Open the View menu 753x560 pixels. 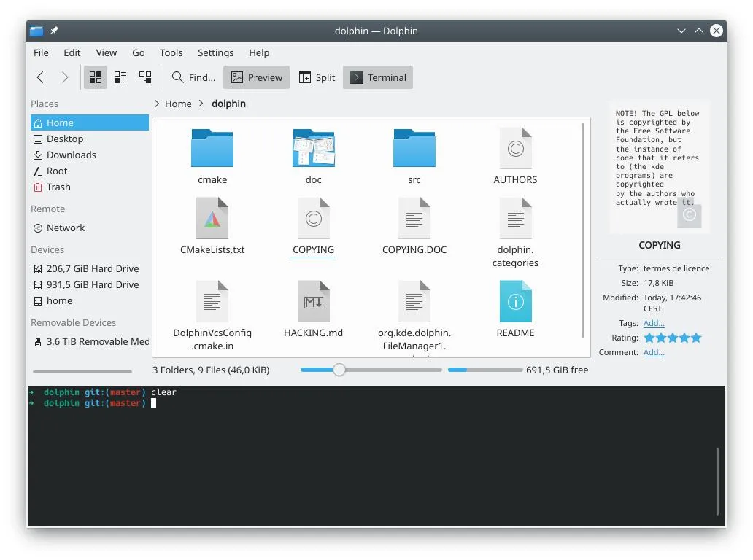click(106, 52)
